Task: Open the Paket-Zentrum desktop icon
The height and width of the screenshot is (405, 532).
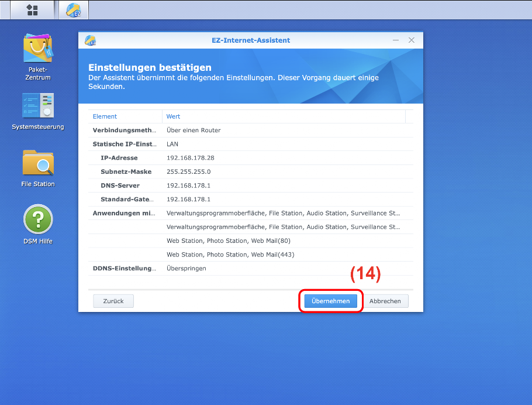Action: point(38,49)
